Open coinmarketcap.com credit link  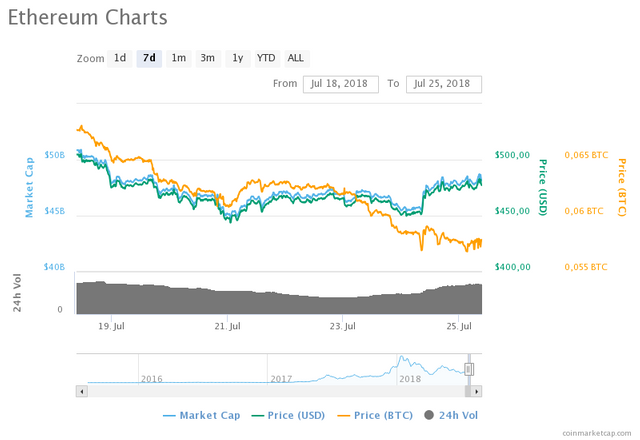click(x=595, y=432)
